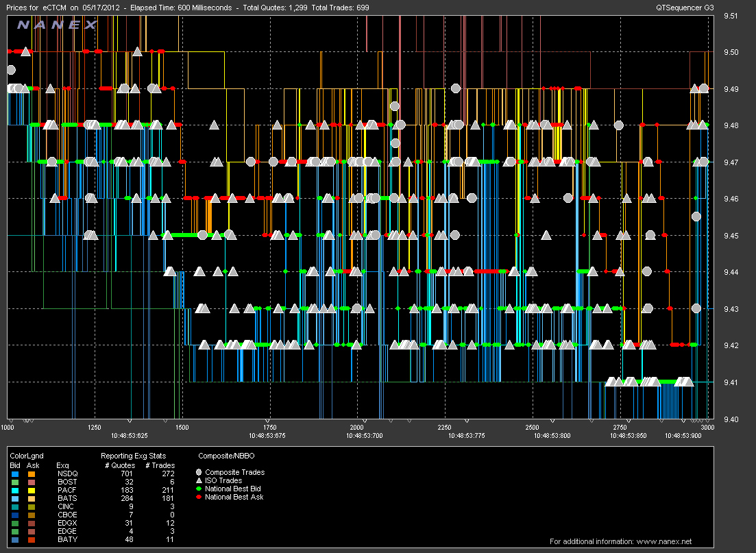Click the BATY quote count 48
756x553 pixels.
pyautogui.click(x=129, y=539)
